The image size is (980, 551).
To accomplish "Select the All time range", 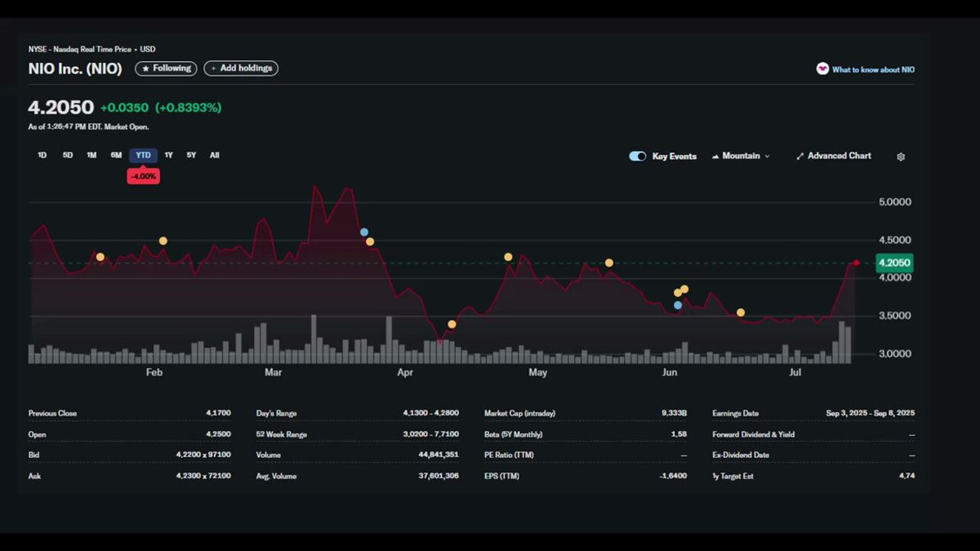I will [x=214, y=155].
